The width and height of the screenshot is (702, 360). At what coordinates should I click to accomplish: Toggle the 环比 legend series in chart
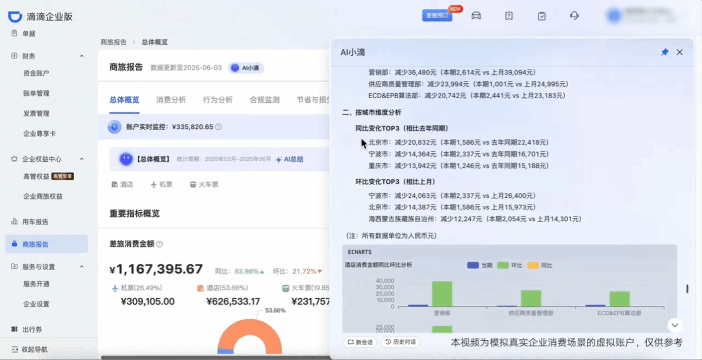coord(509,266)
